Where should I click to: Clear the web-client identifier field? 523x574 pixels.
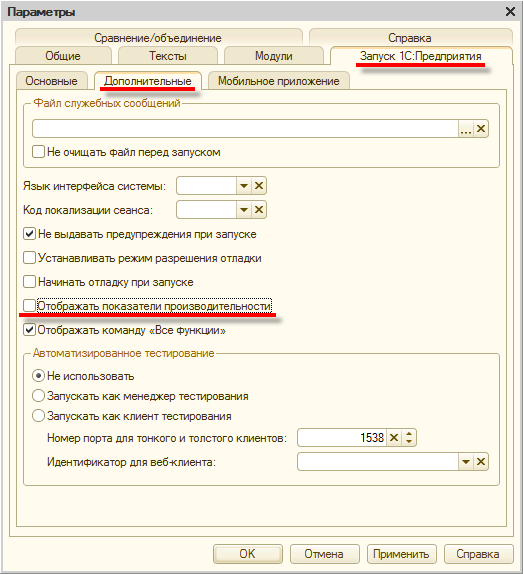click(481, 462)
